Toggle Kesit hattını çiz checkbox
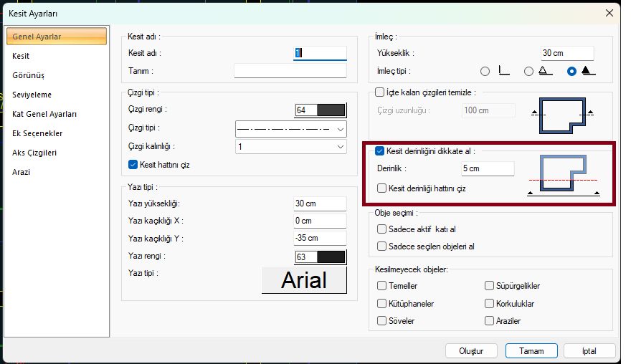This screenshot has width=636, height=364. tap(133, 165)
